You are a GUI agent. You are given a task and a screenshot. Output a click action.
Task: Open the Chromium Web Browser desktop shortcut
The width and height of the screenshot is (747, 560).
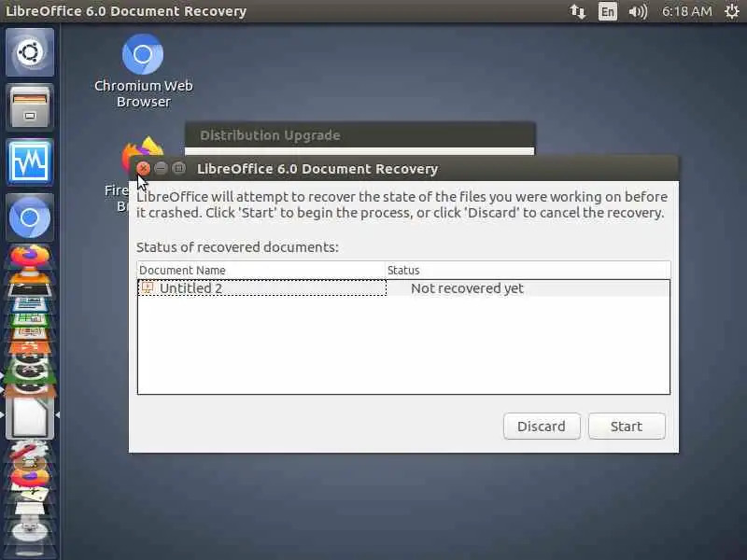(x=143, y=72)
